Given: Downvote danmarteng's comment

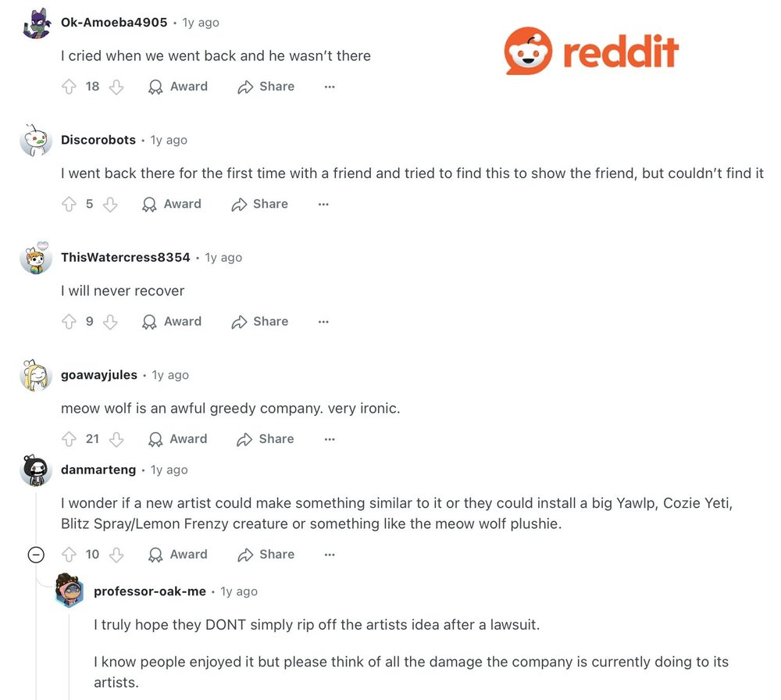Looking at the screenshot, I should click(x=116, y=555).
